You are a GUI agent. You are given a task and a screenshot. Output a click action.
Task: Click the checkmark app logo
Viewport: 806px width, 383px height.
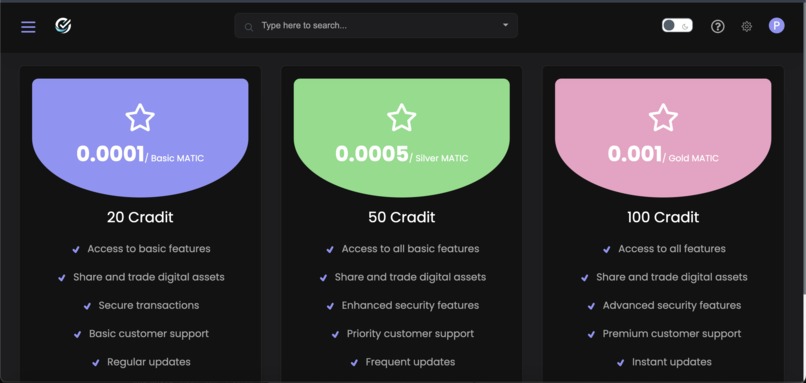coord(63,26)
